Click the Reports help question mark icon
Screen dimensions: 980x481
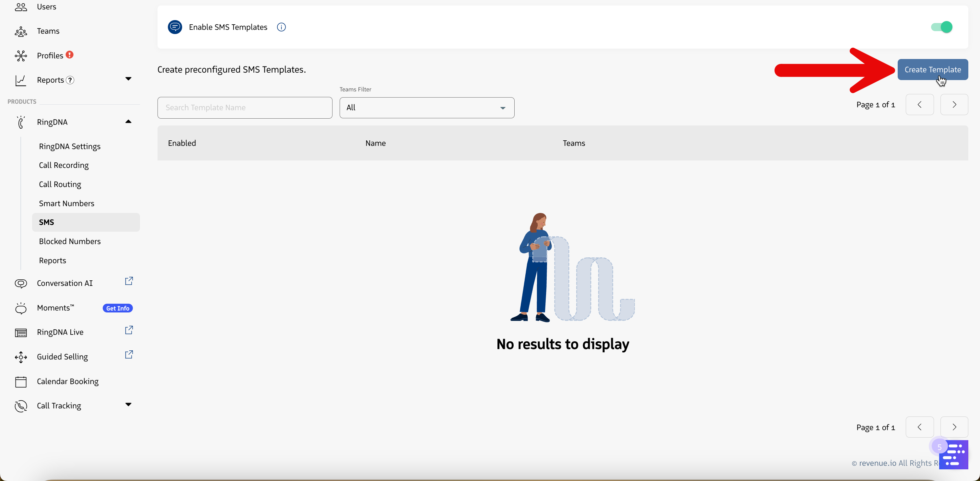coord(70,80)
